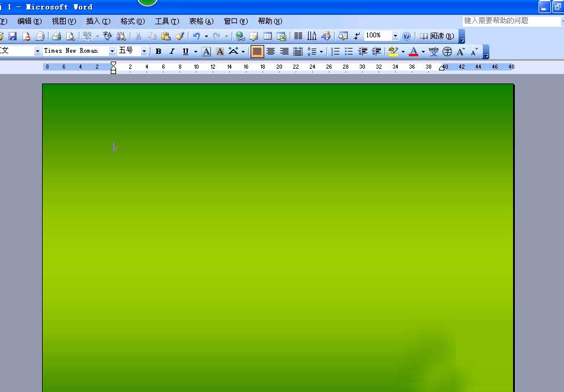Screen dimensions: 564x392
Task: Toggle Bold formatting
Action: [x=158, y=52]
